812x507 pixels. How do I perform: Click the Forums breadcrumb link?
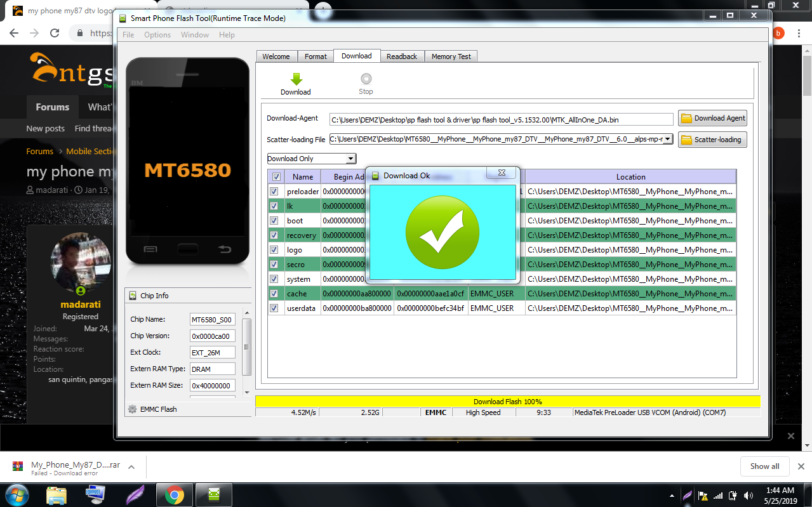point(40,151)
